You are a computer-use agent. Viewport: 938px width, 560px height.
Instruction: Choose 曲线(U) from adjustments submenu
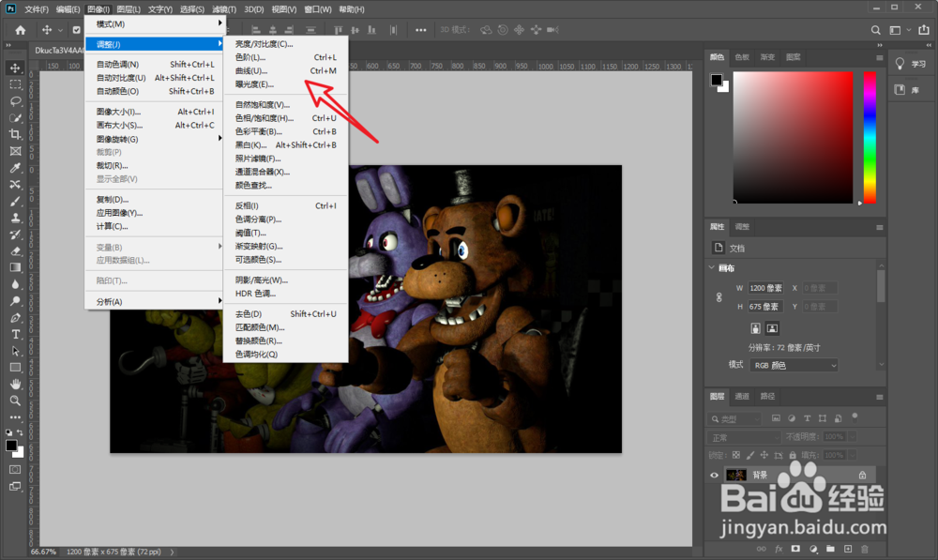285,70
